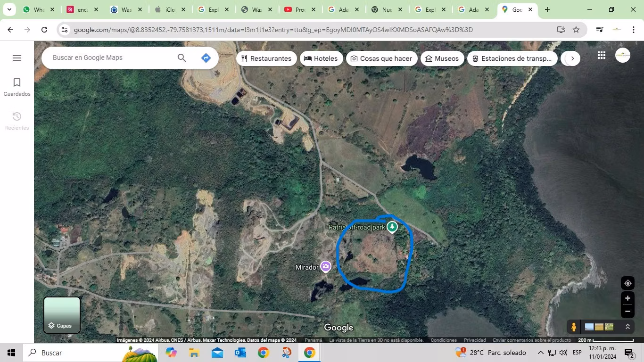Switch to the YouTube tab
The width and height of the screenshot is (644, 362).
point(301,9)
